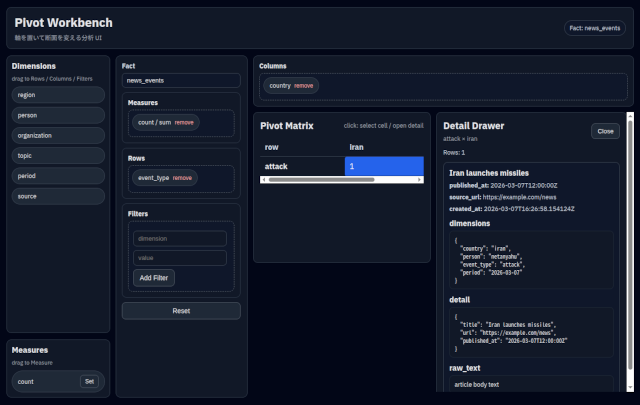Image resolution: width=640 pixels, height=405 pixels.
Task: Remove the count / sum measure
Action: [x=185, y=122]
